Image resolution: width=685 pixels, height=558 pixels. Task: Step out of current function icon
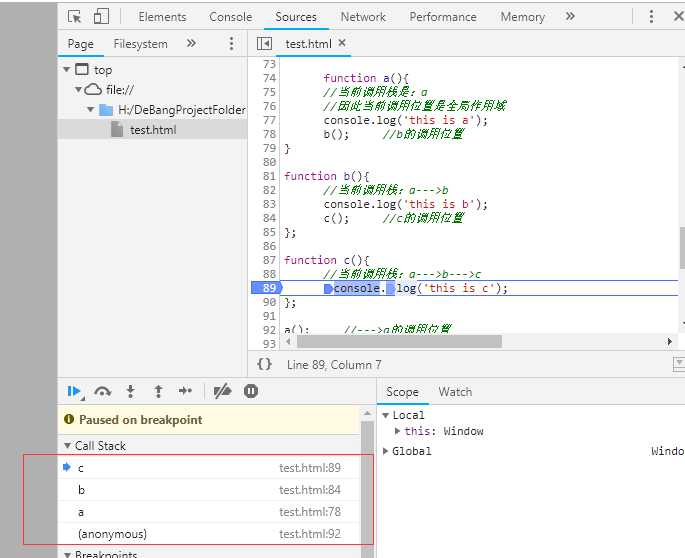(158, 392)
